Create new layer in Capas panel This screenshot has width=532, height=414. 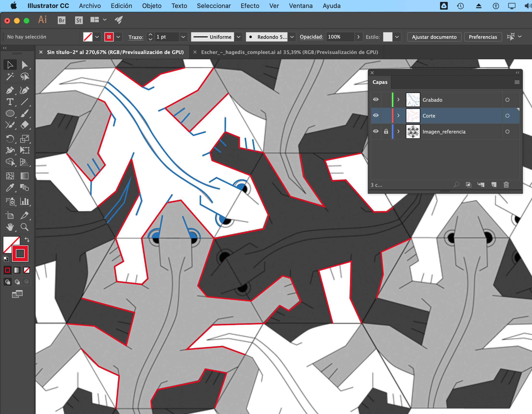coord(494,185)
